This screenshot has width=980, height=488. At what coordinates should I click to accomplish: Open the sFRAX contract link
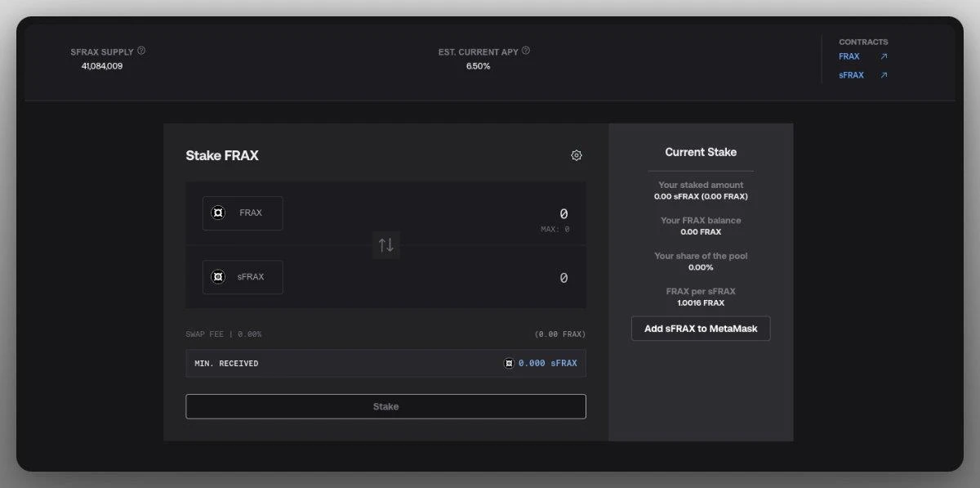[x=849, y=74]
